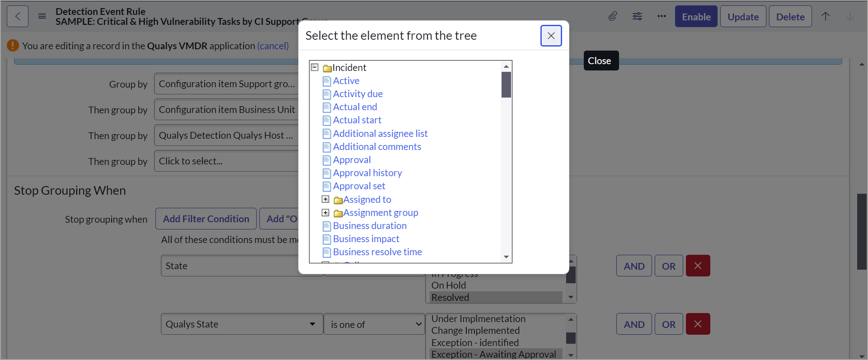Click AND on the State condition row
868x360 pixels.
(634, 266)
